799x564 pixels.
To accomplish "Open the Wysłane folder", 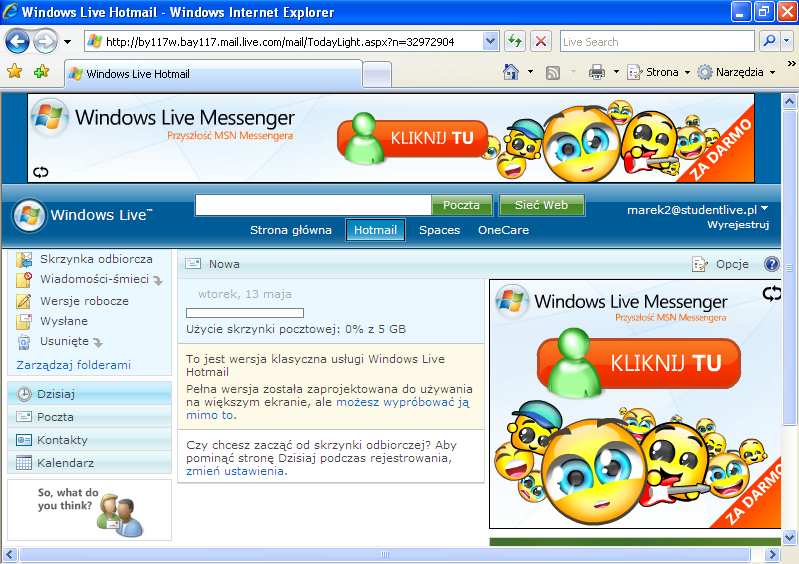I will click(x=64, y=321).
